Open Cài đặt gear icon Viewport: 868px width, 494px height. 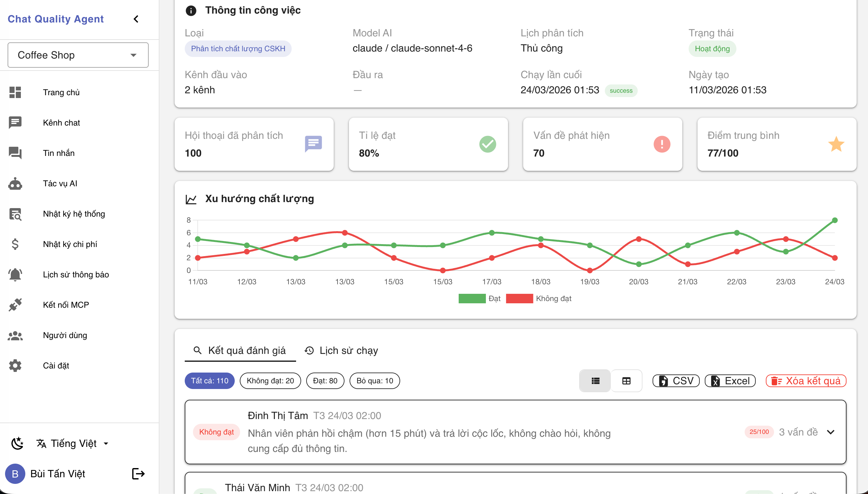[15, 365]
